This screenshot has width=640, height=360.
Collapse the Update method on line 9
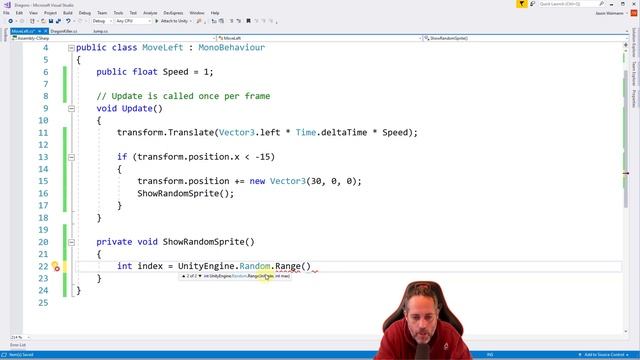(x=71, y=109)
